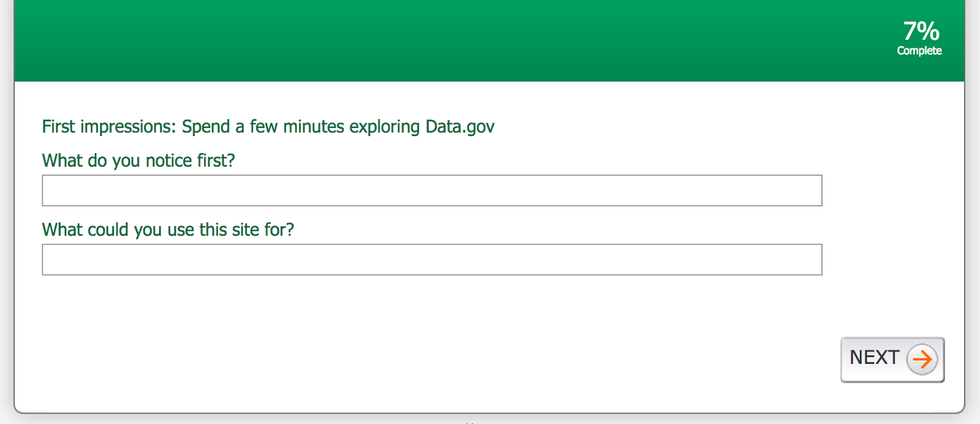Click the 'NEXT' text on the button
980x424 pixels.
(874, 358)
